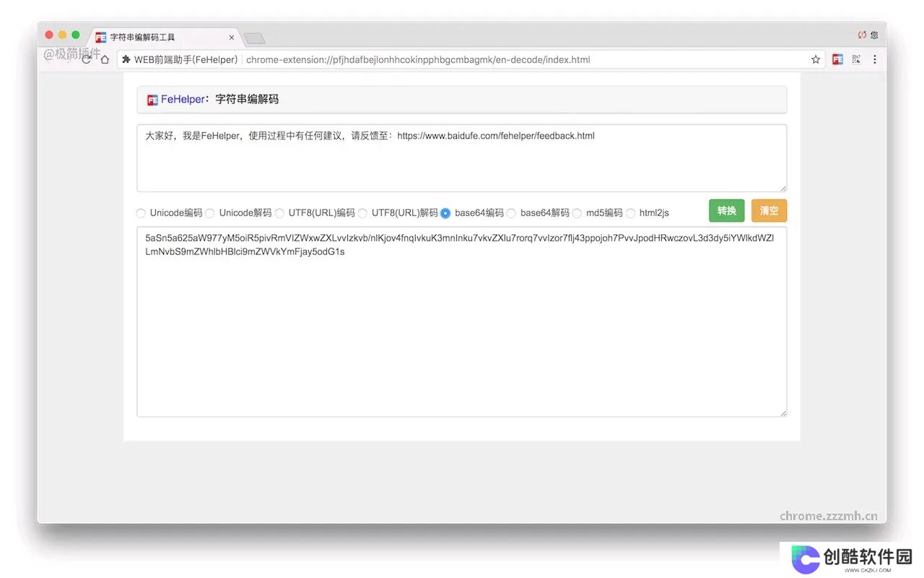Image resolution: width=924 pixels, height=578 pixels.
Task: Minimize the window with the yellow button
Action: click(62, 35)
